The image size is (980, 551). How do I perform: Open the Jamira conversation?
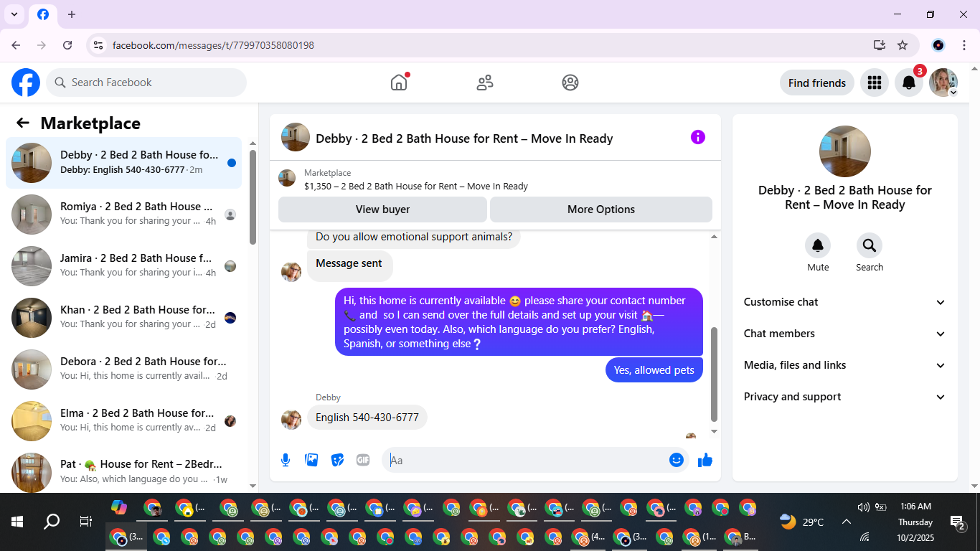click(x=124, y=266)
